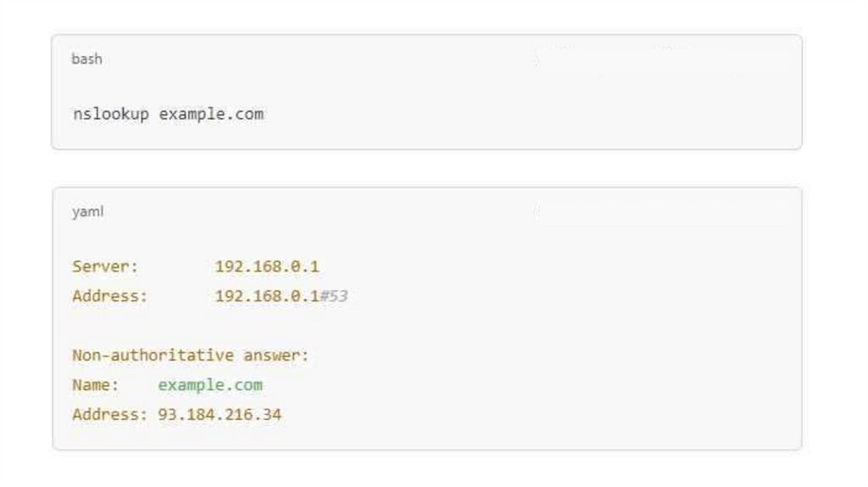
Task: Click the "Address:" key below Server
Action: point(109,296)
